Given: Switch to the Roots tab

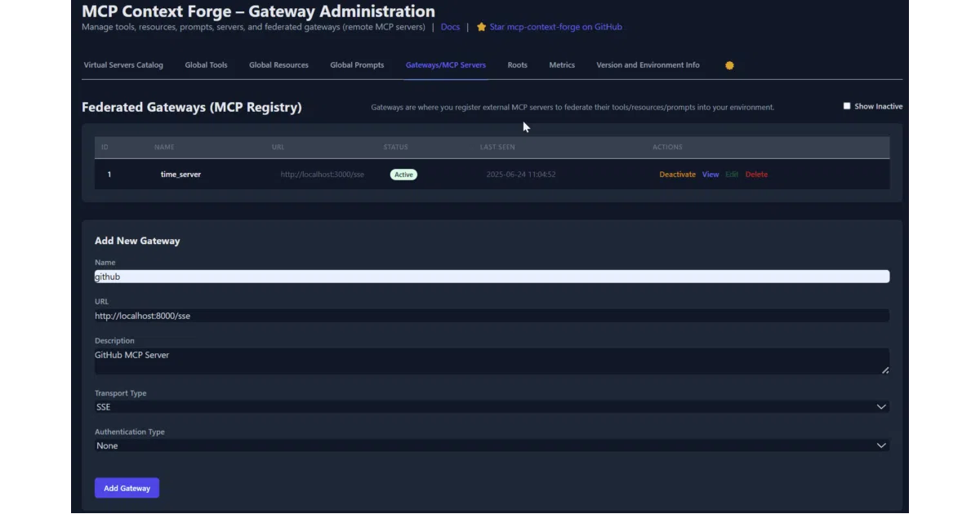Looking at the screenshot, I should [x=517, y=65].
